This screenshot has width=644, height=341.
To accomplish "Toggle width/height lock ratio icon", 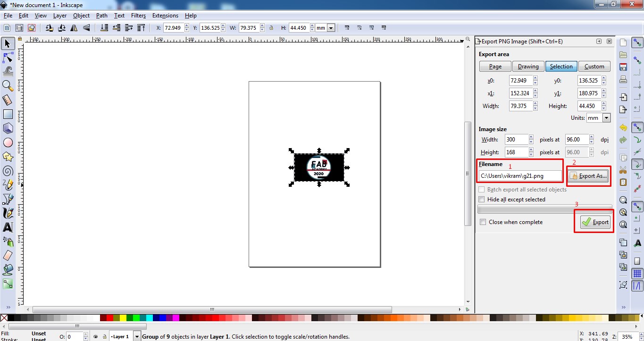I will (x=271, y=28).
